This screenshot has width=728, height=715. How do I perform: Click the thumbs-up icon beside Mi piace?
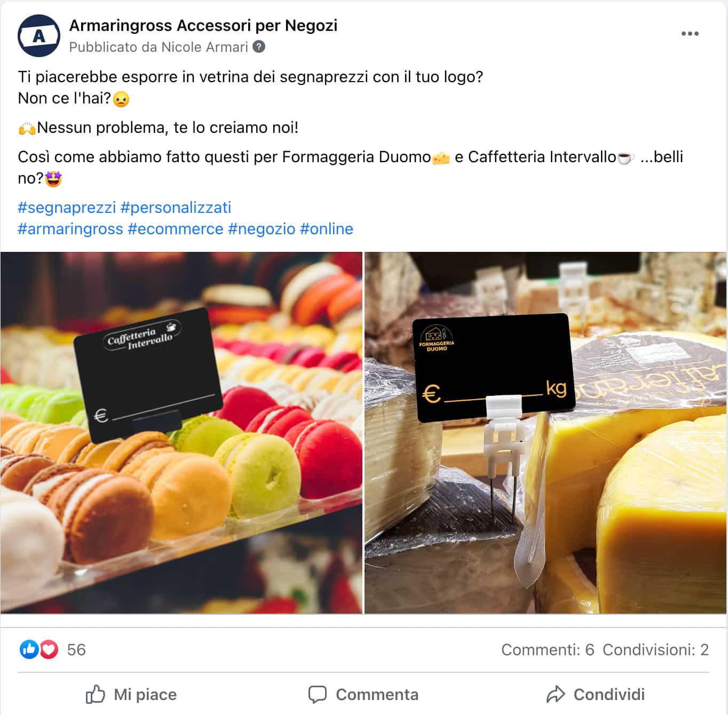[x=96, y=694]
